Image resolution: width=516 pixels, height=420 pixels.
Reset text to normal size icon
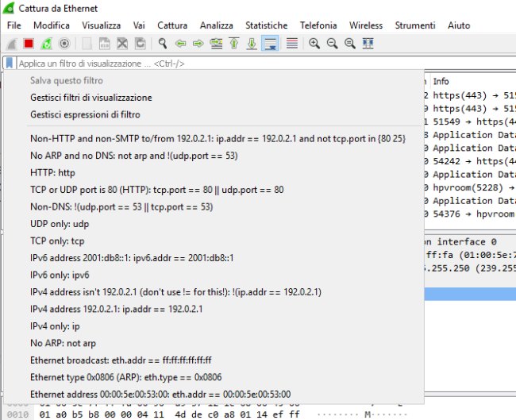[x=350, y=44]
